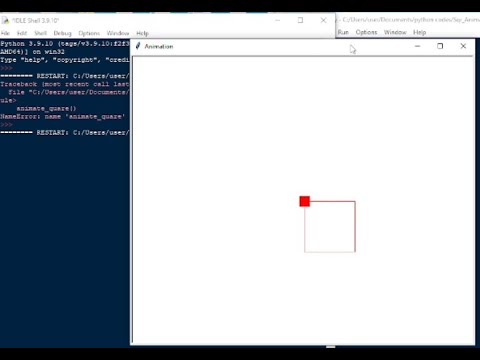Open the Help menu in IDLE Shell
This screenshot has height=360, width=480.
click(x=142, y=33)
